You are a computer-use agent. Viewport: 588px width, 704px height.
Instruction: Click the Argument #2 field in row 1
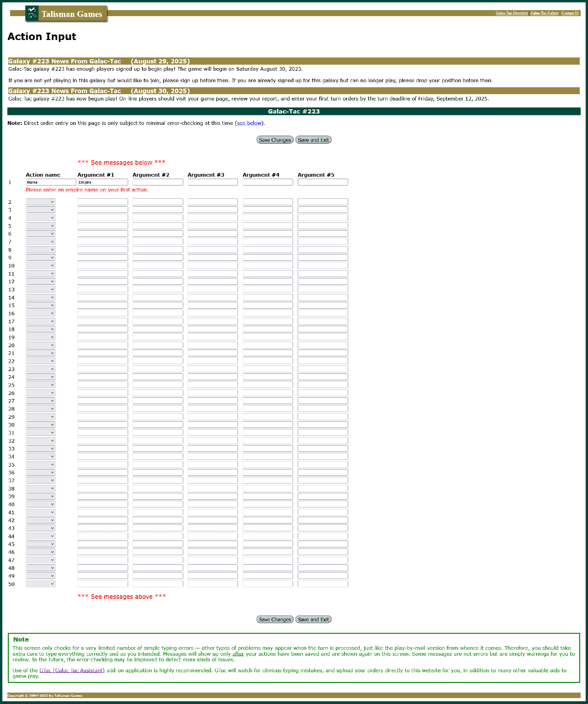pos(158,182)
